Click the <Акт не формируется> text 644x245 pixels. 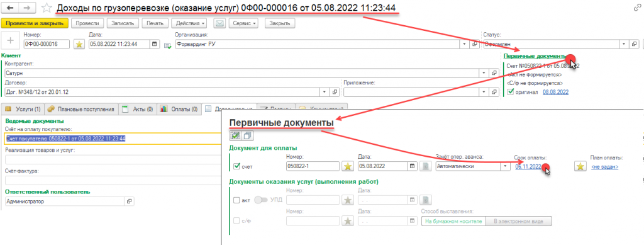pos(535,74)
